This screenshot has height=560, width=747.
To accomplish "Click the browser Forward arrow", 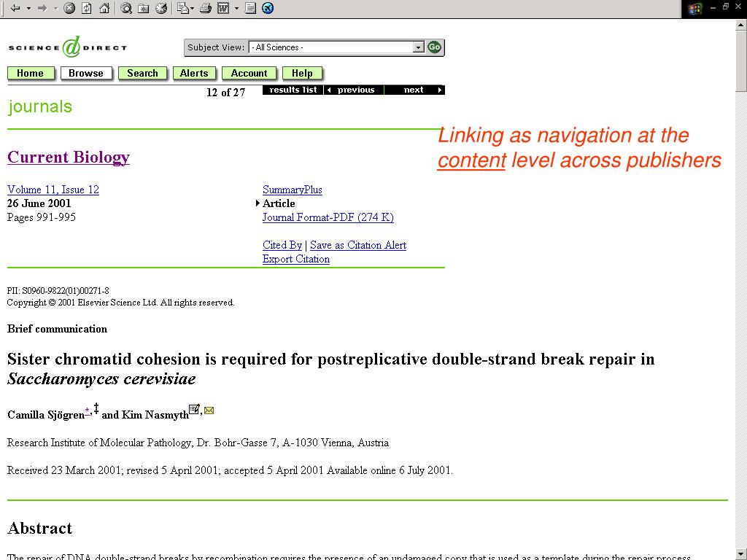I will point(42,7).
